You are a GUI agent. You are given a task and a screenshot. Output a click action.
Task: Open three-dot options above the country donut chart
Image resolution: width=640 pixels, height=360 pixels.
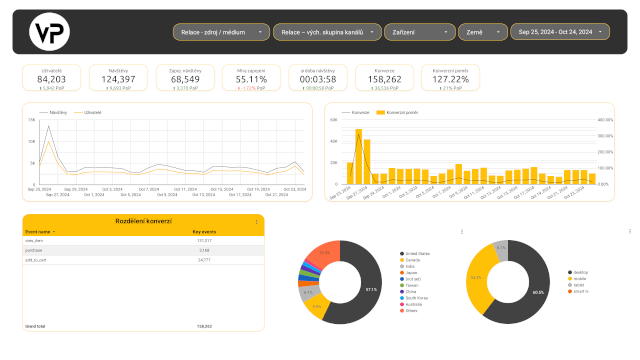point(462,231)
